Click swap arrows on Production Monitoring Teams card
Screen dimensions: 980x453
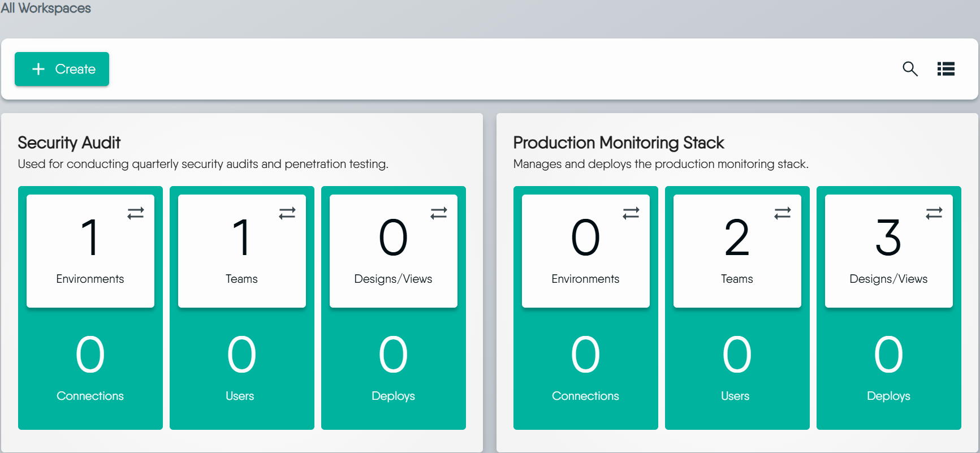(x=783, y=213)
